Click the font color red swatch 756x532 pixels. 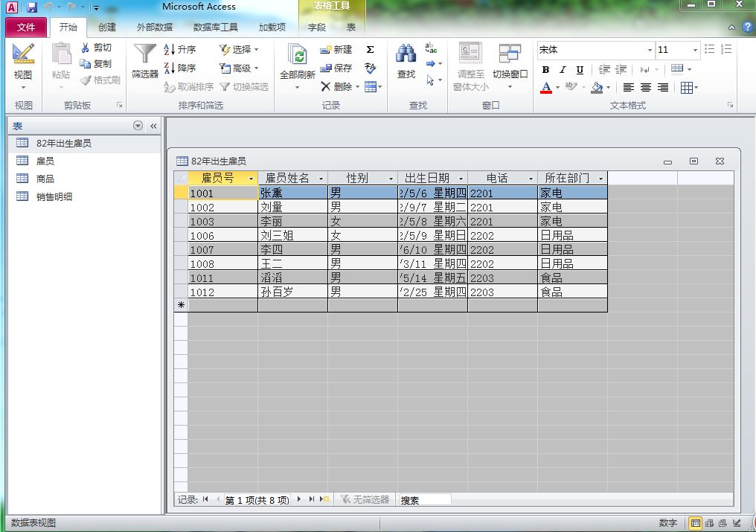click(x=546, y=88)
